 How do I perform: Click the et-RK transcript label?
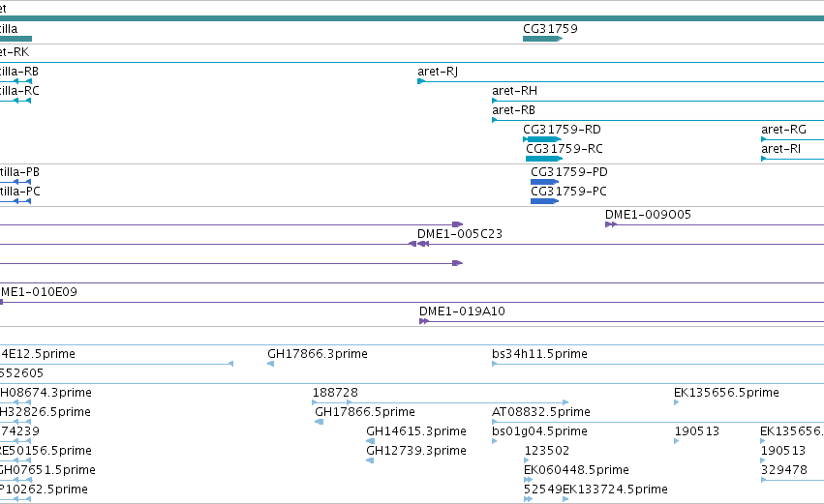pos(15,52)
